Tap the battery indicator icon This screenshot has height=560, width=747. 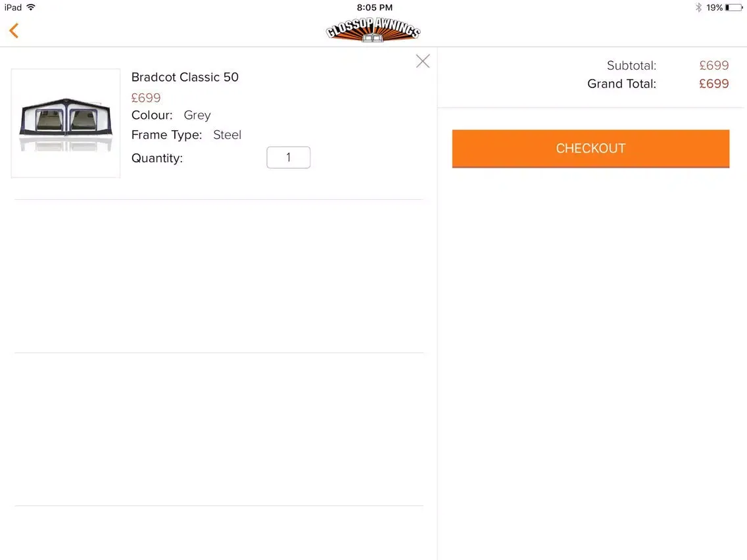[734, 7]
